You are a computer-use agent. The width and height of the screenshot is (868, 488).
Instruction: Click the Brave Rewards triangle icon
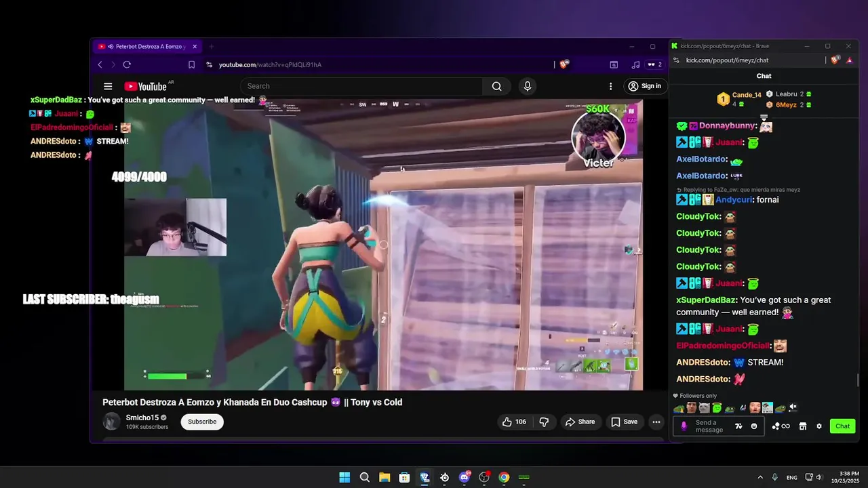[x=850, y=60]
